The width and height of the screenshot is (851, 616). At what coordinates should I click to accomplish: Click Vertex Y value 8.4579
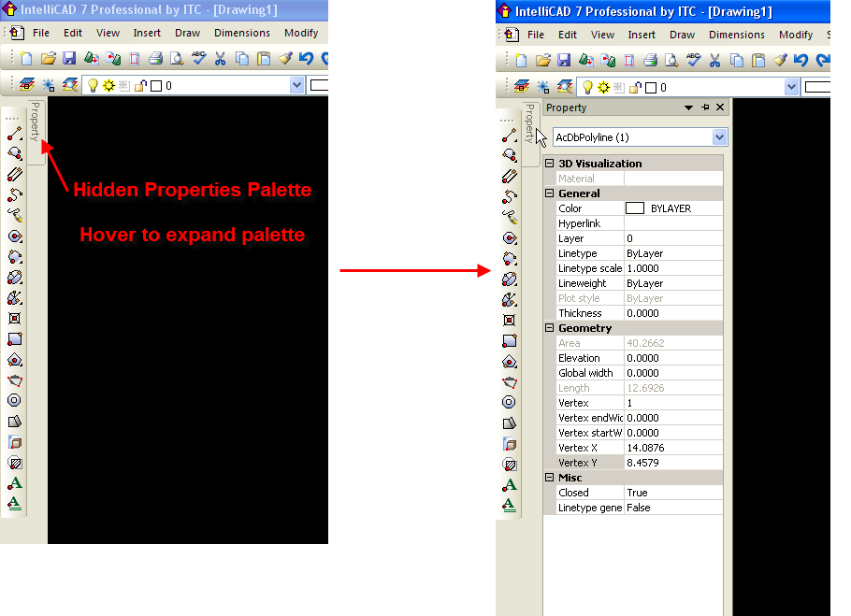tap(673, 463)
